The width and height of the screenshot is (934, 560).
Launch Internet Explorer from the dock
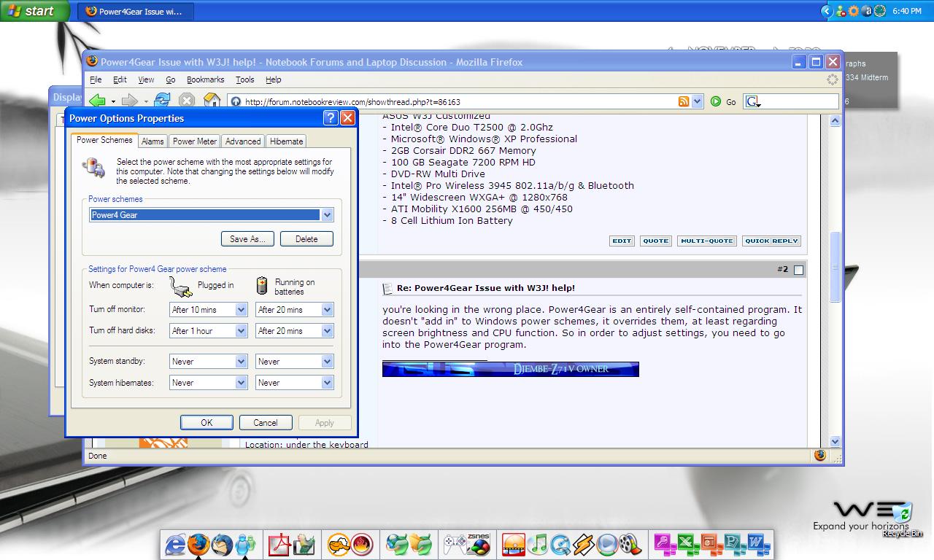click(x=176, y=544)
